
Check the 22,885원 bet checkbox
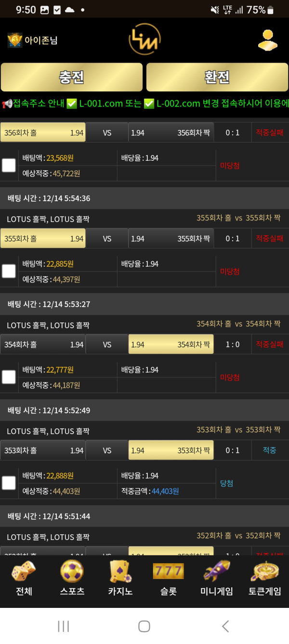[9, 271]
